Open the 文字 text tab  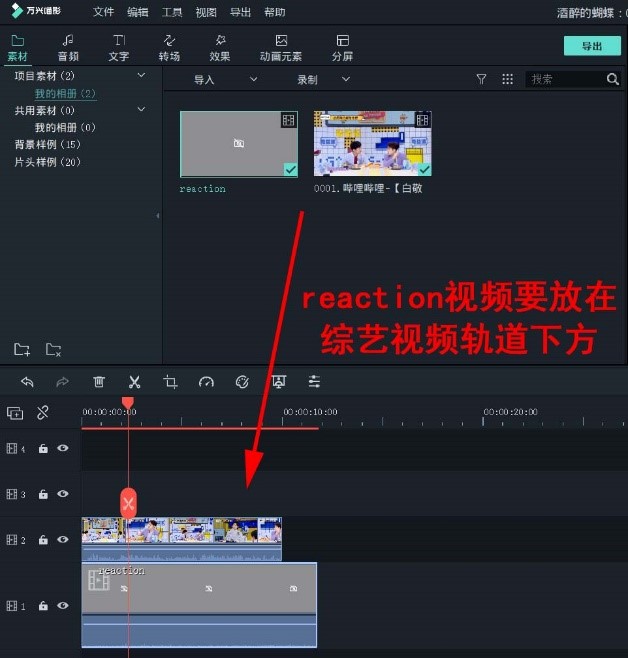119,48
